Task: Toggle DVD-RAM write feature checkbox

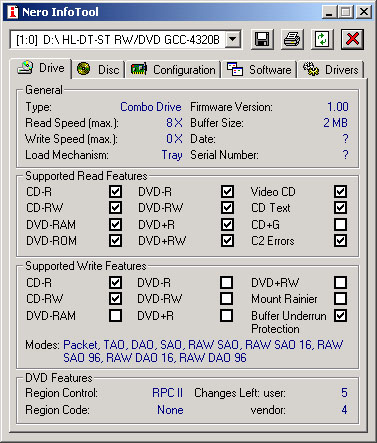Action: click(115, 315)
